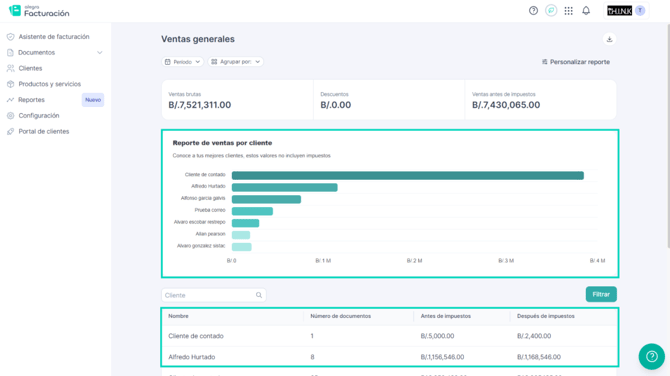Open the Agrupar por dropdown
Screen dimensions: 670x376
click(x=235, y=62)
